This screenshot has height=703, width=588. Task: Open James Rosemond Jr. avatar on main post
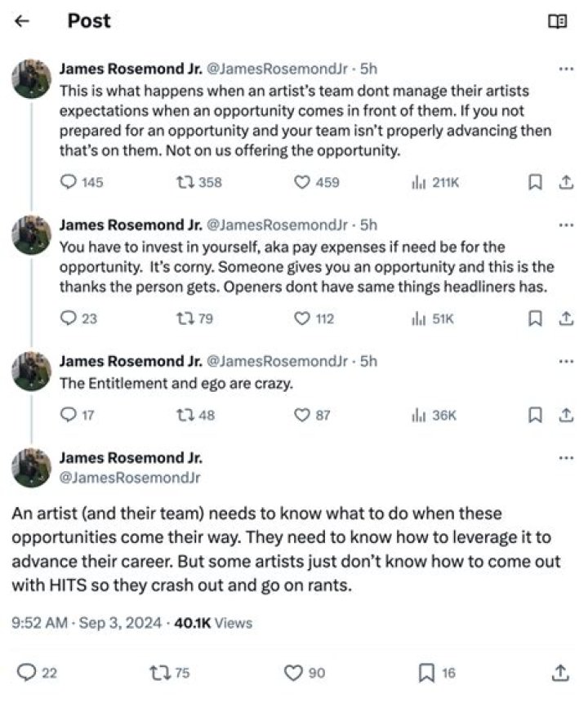point(32,468)
